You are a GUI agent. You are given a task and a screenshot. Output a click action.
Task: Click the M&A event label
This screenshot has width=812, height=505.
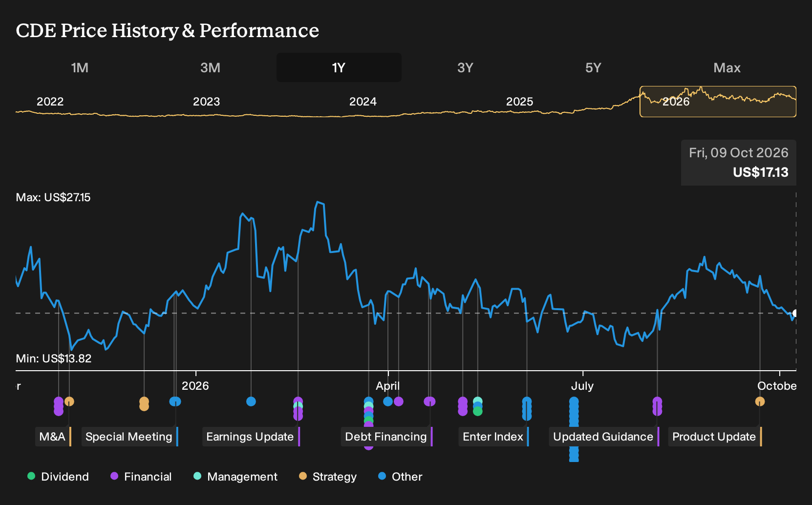click(54, 437)
